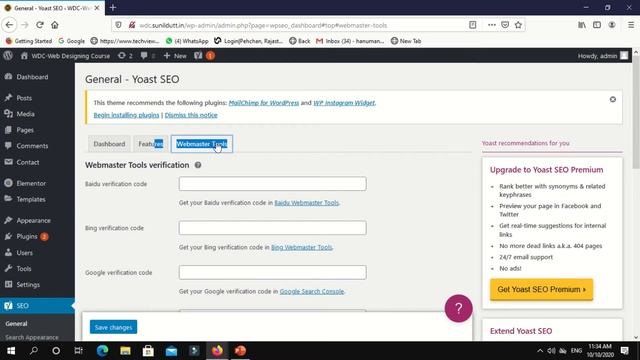Screen dimensions: 640x360
Task: Open Microsoft Edge from taskbar
Action: click(x=102, y=351)
